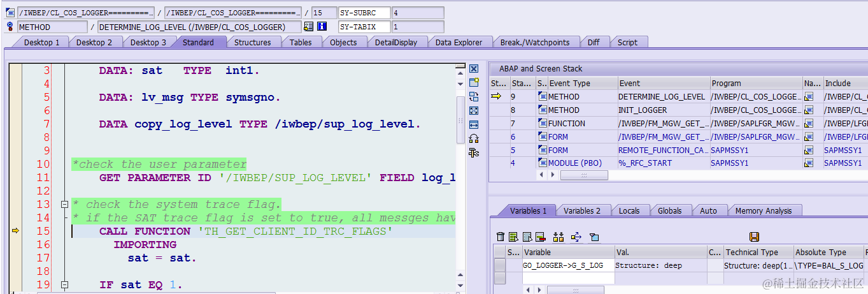Image resolution: width=868 pixels, height=294 pixels.
Task: Click the Event Type column header in stack
Action: coord(583,83)
